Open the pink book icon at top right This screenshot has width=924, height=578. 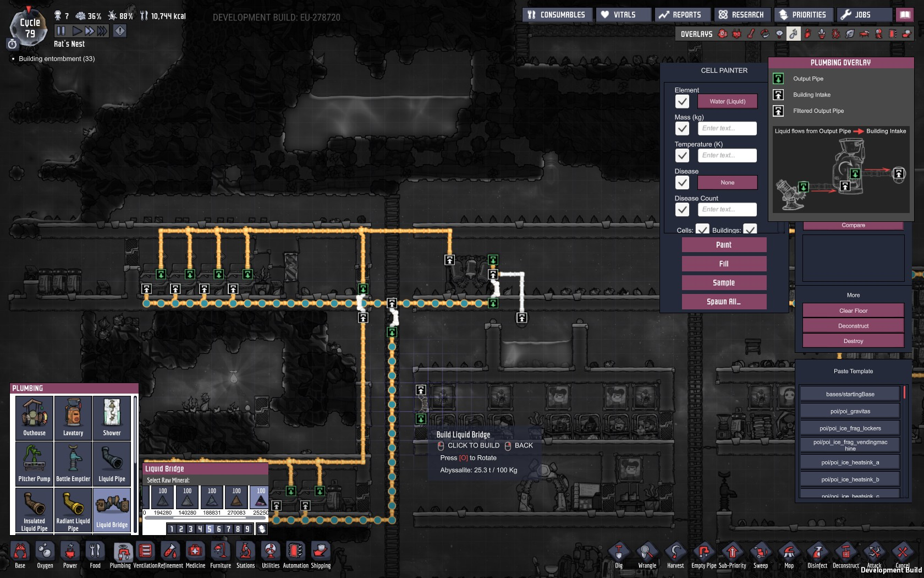click(905, 15)
